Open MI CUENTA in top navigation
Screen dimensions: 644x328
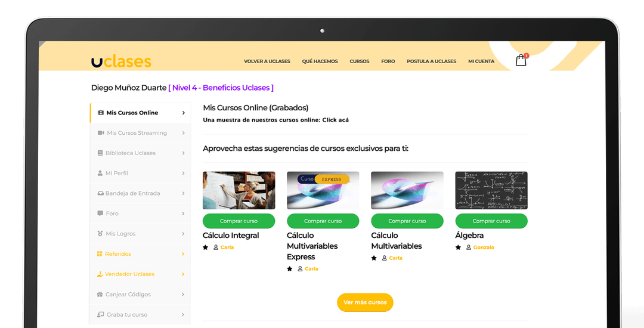(481, 61)
